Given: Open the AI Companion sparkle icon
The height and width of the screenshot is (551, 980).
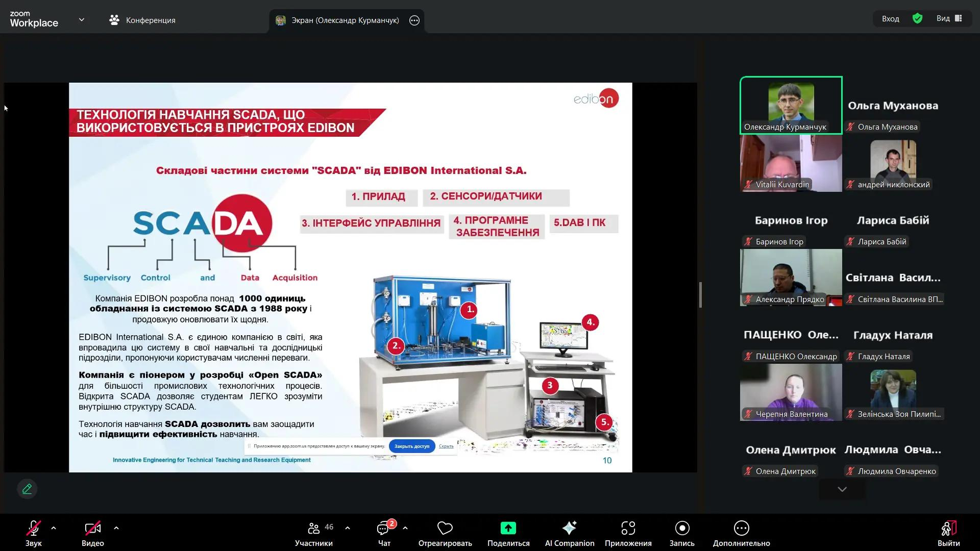Looking at the screenshot, I should tap(569, 528).
